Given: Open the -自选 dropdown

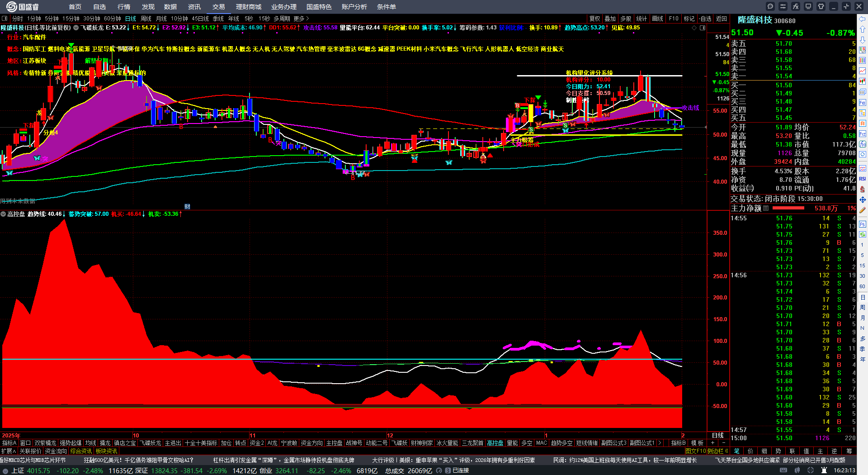Looking at the screenshot, I should coord(705,19).
